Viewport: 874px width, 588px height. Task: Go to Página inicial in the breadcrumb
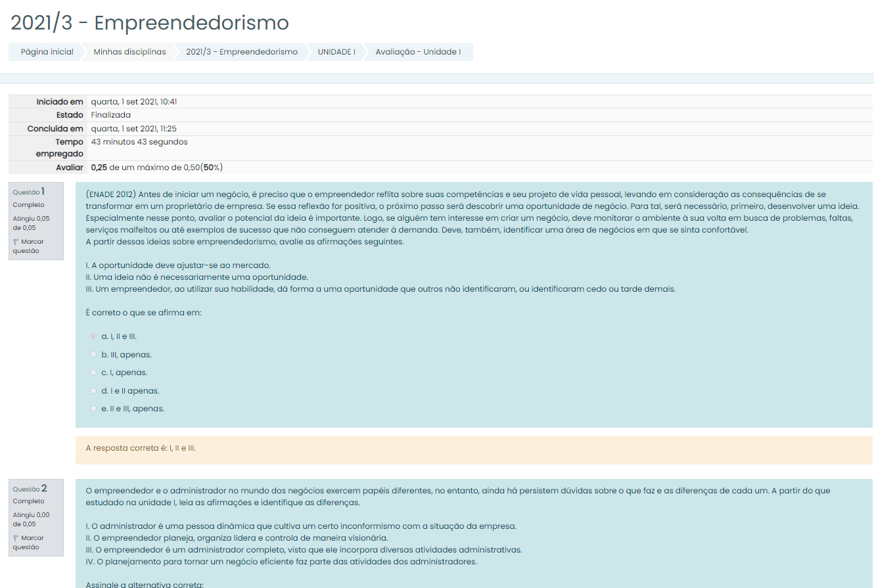(x=47, y=52)
